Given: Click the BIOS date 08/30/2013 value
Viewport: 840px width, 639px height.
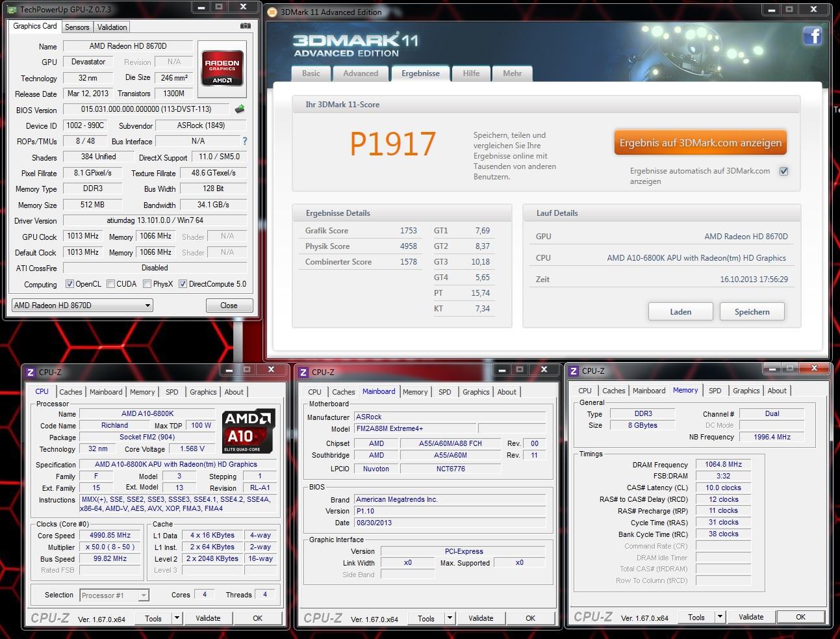Looking at the screenshot, I should [450, 523].
